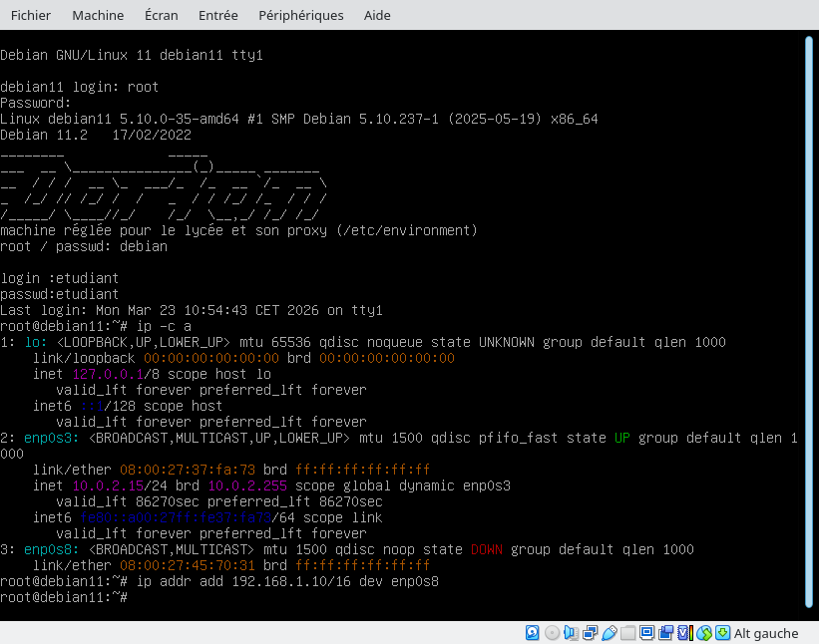
Task: Expand the Écran menu
Action: tap(161, 15)
